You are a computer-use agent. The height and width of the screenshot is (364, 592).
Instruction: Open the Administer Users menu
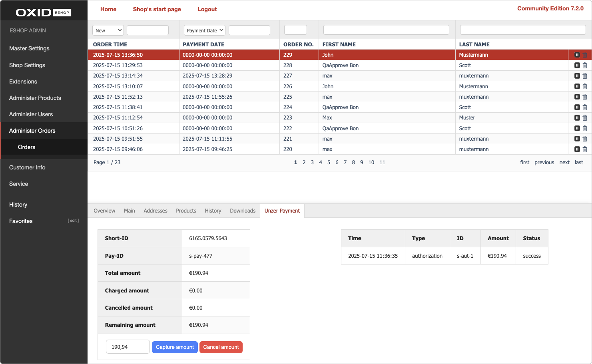(x=31, y=114)
